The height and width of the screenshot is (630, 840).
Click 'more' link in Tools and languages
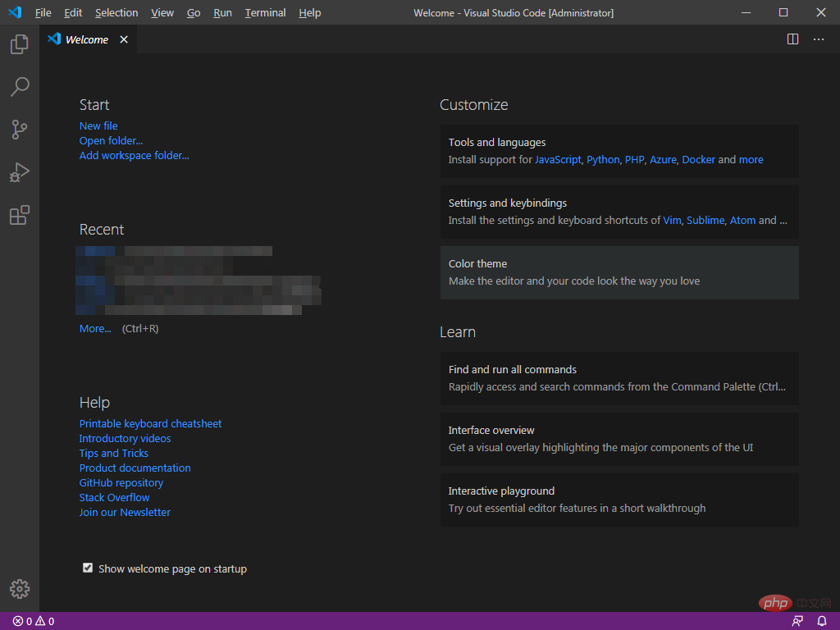point(751,160)
